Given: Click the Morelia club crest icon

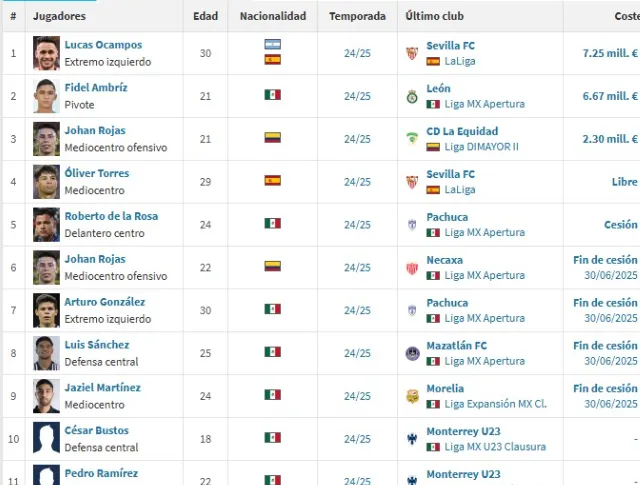Looking at the screenshot, I should 411,396.
